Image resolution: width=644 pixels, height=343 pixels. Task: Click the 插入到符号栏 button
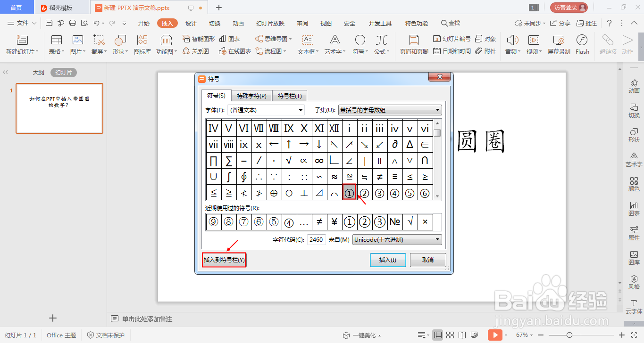click(x=224, y=260)
